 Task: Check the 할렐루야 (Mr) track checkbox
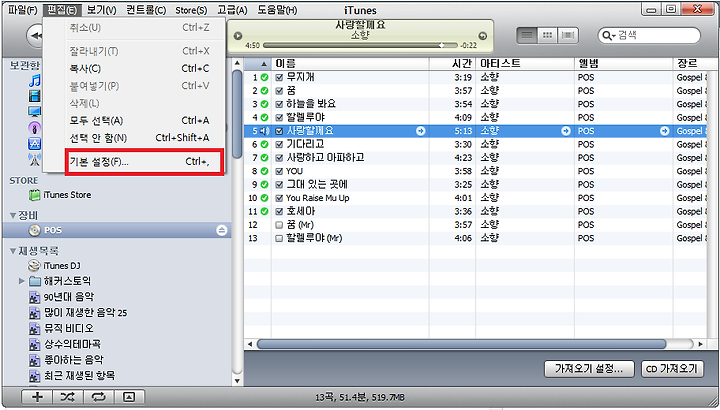tap(279, 238)
